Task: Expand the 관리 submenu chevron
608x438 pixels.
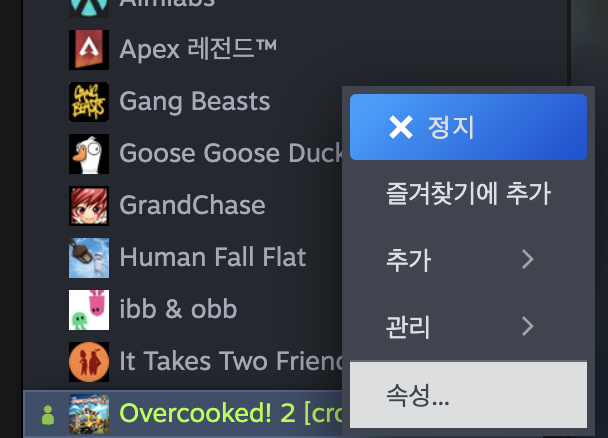Action: [528, 326]
